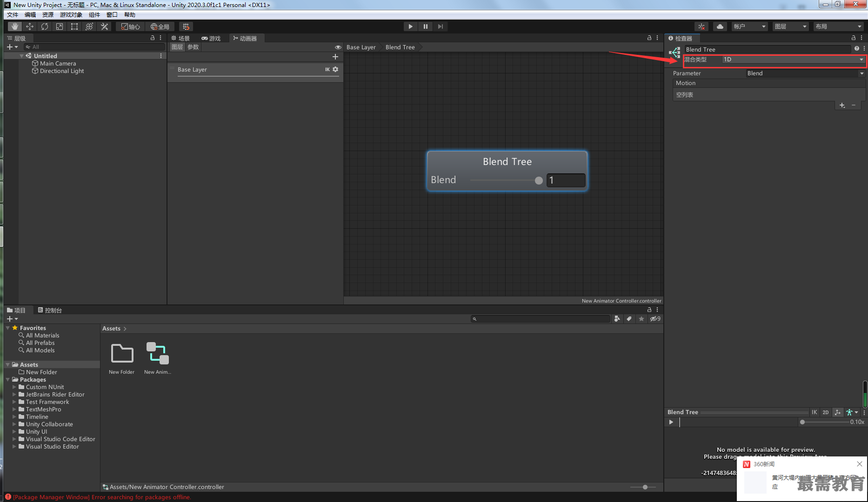Screen dimensions: 868x502
Task: Switch to the 参数 parameters tab
Action: pyautogui.click(x=193, y=47)
